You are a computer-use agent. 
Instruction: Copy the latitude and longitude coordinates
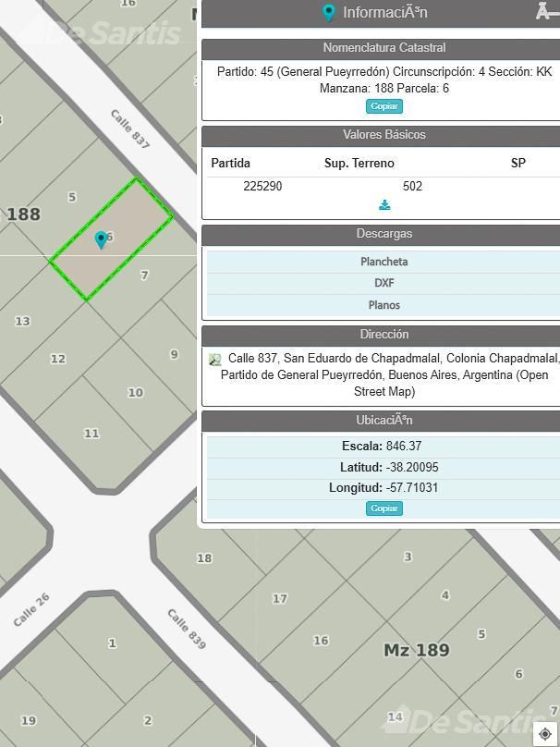pos(384,508)
